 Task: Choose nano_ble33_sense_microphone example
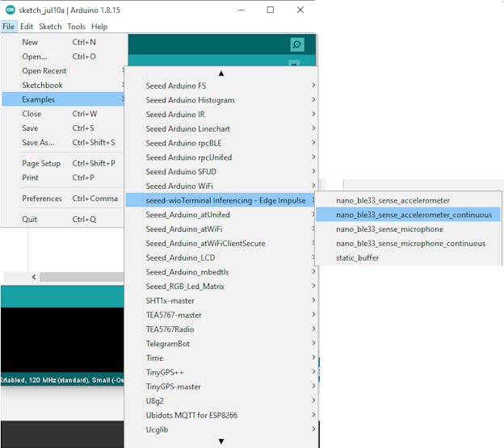click(389, 229)
